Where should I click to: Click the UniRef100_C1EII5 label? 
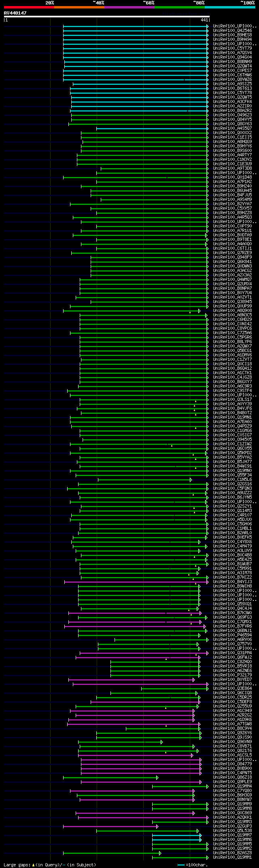pyautogui.click(x=232, y=137)
